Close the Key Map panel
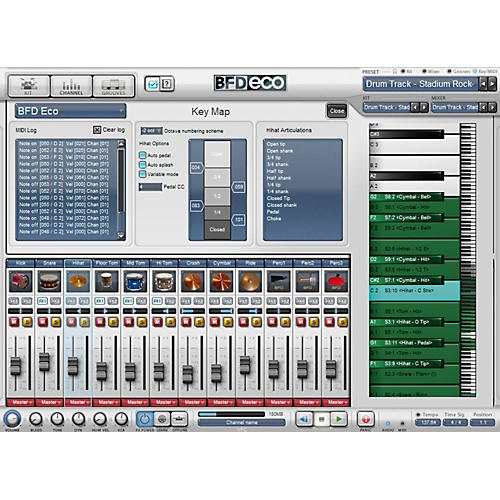500x500 pixels. click(x=337, y=111)
